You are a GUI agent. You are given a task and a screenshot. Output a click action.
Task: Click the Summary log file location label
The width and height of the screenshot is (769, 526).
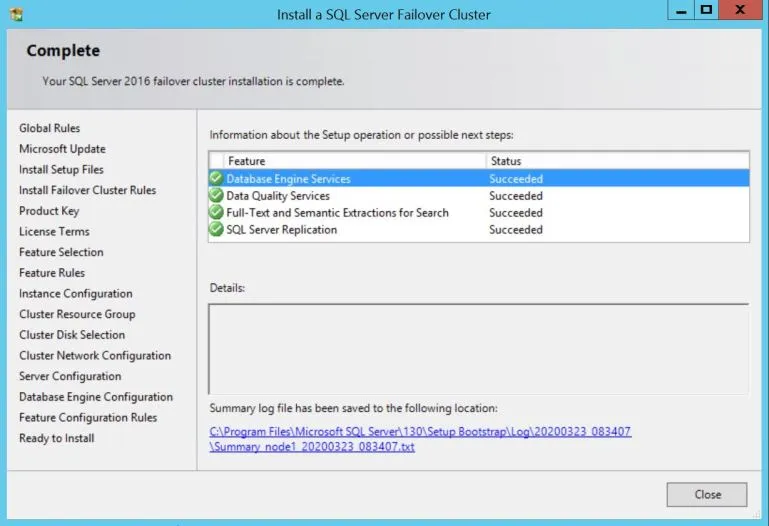pos(354,408)
